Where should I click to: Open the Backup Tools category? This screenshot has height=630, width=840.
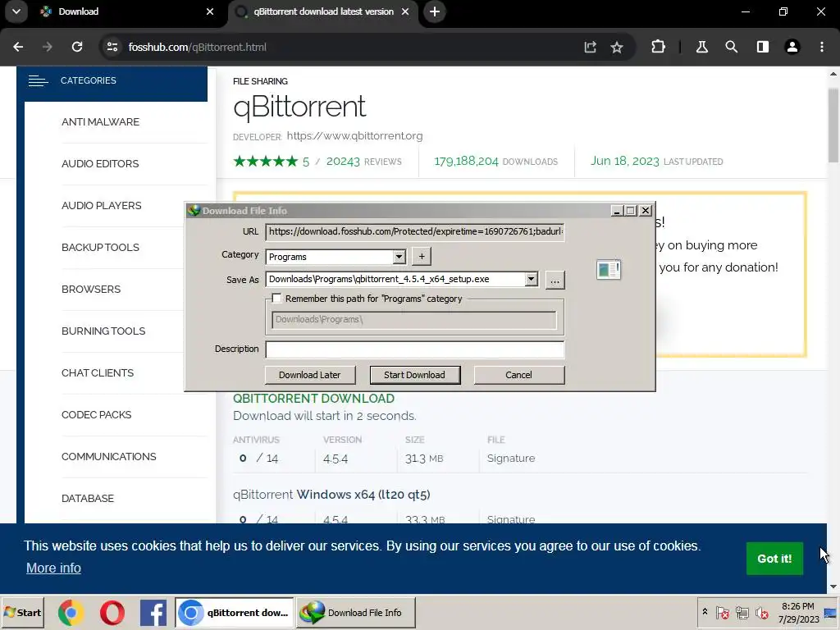(x=100, y=248)
